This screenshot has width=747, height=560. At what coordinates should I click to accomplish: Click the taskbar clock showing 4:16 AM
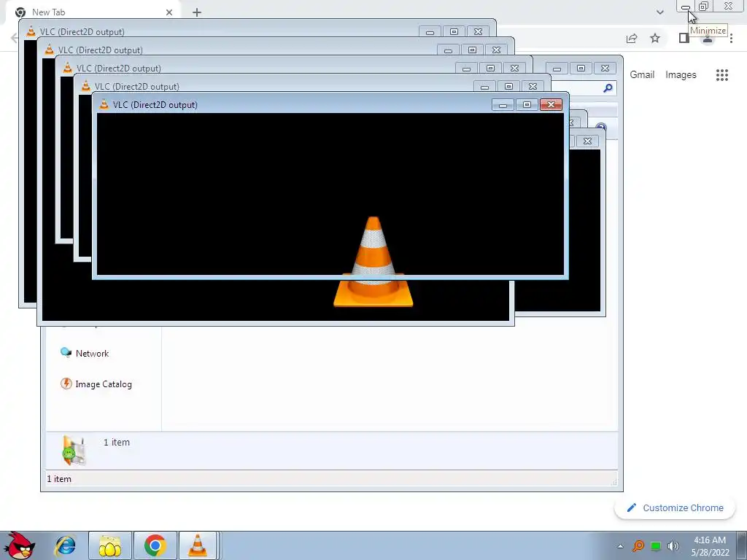point(710,545)
